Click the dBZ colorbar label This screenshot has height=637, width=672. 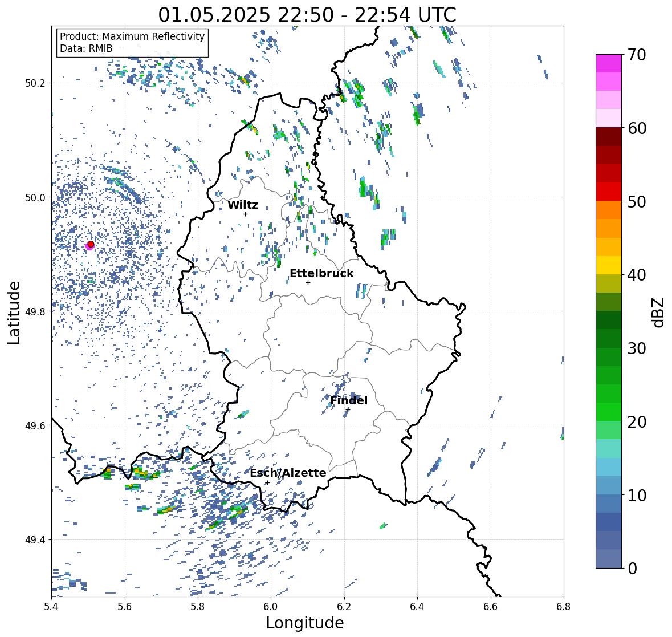click(x=659, y=313)
